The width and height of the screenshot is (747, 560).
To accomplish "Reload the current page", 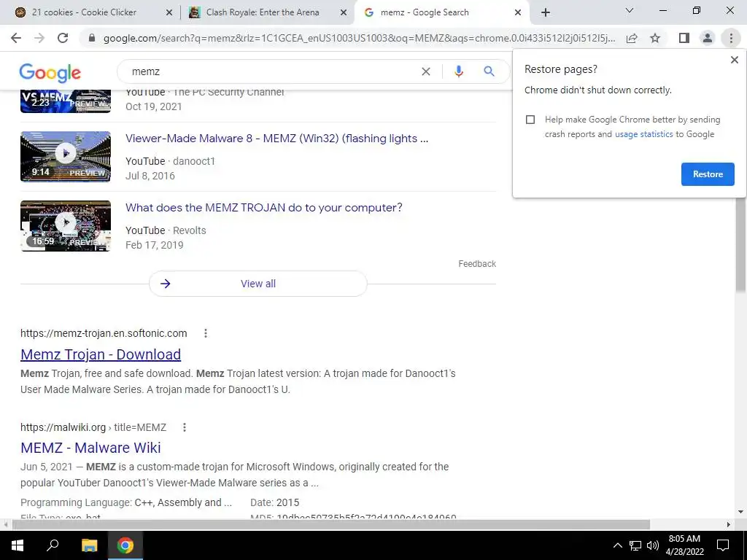I will pos(63,38).
